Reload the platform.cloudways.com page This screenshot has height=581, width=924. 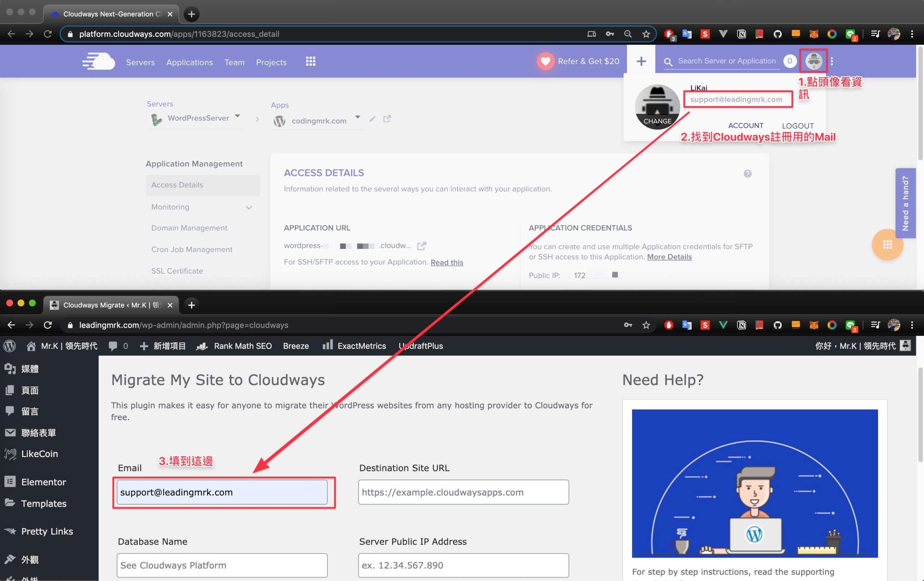pos(48,34)
